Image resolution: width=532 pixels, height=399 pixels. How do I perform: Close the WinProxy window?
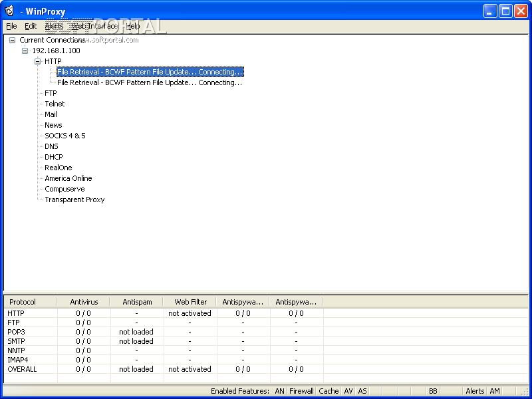(521, 11)
